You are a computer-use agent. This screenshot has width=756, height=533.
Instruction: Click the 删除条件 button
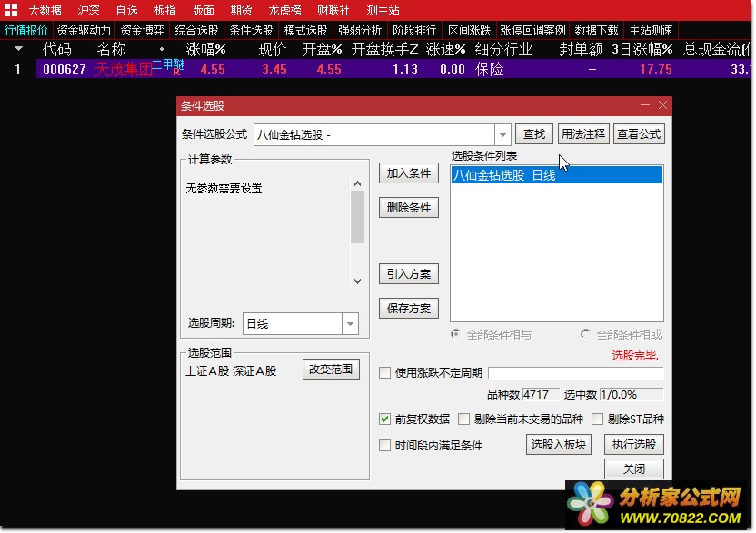tap(408, 208)
